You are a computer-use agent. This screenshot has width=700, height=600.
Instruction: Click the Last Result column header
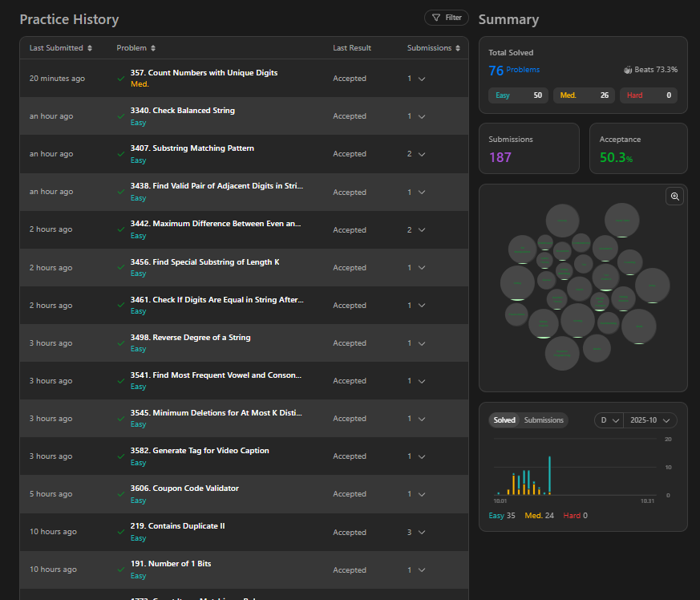point(352,48)
